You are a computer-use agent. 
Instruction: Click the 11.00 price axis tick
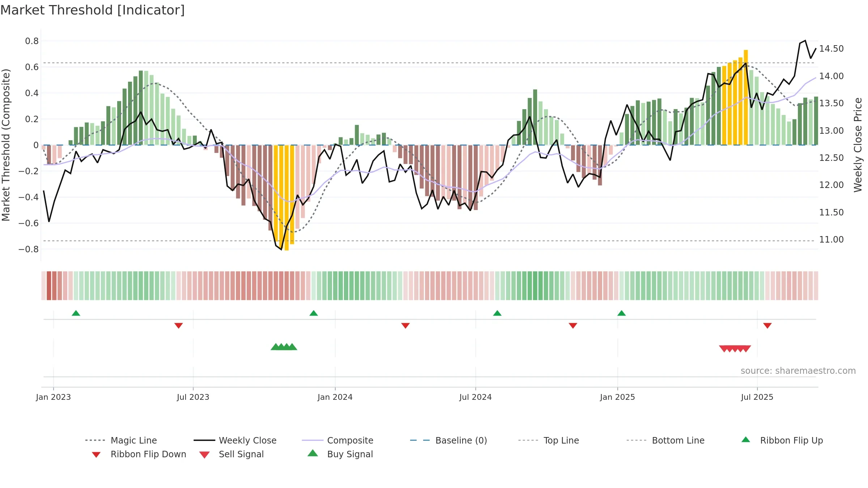click(x=831, y=239)
